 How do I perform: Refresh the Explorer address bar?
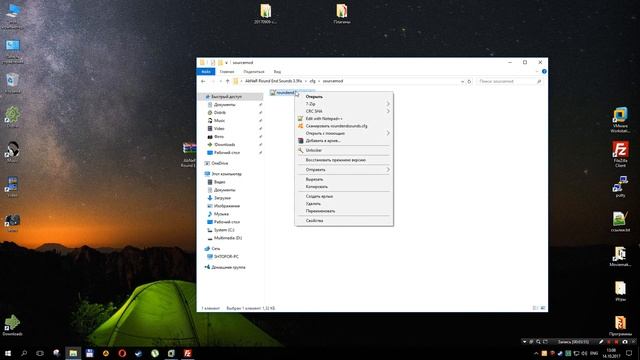(x=469, y=81)
